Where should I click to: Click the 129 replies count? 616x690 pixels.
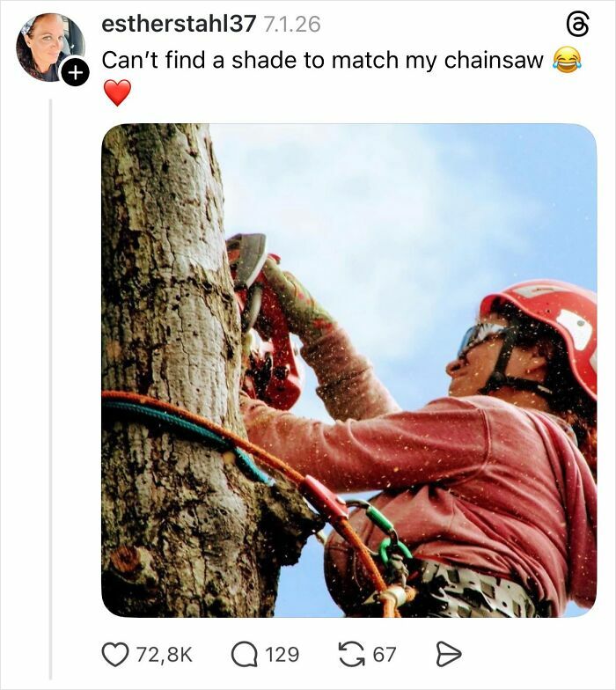282,654
